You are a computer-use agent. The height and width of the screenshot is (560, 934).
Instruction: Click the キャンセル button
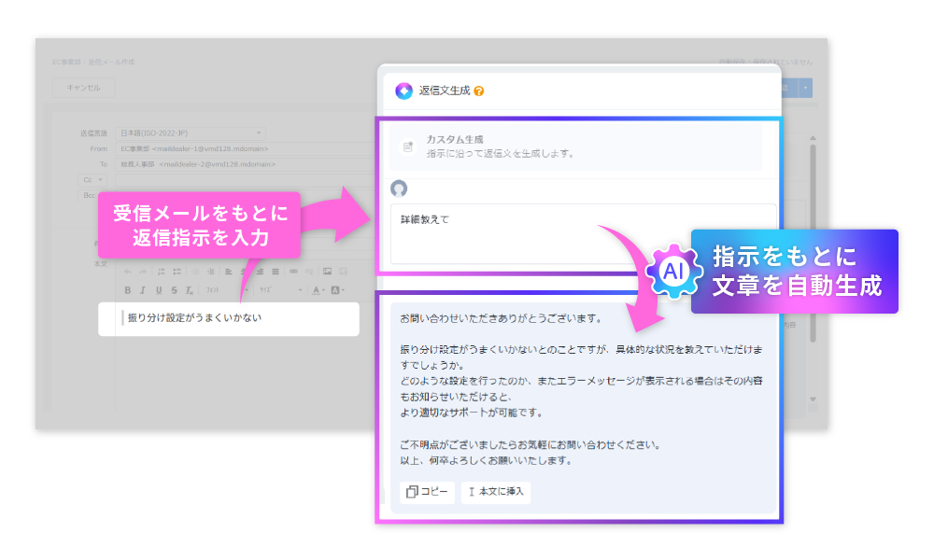[x=83, y=87]
